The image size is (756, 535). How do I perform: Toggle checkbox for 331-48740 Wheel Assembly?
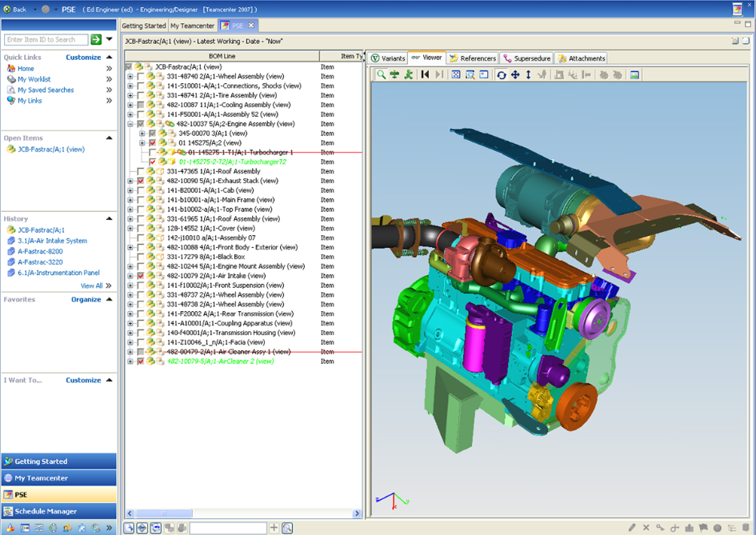140,76
